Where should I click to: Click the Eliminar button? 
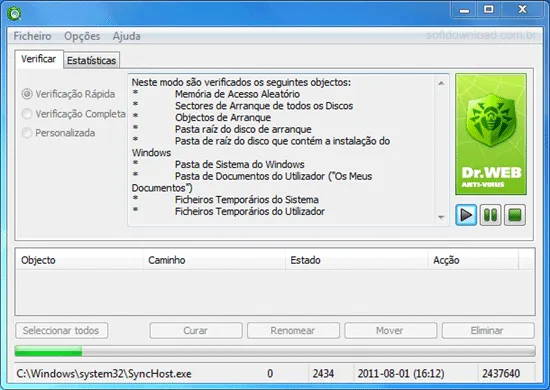(488, 330)
